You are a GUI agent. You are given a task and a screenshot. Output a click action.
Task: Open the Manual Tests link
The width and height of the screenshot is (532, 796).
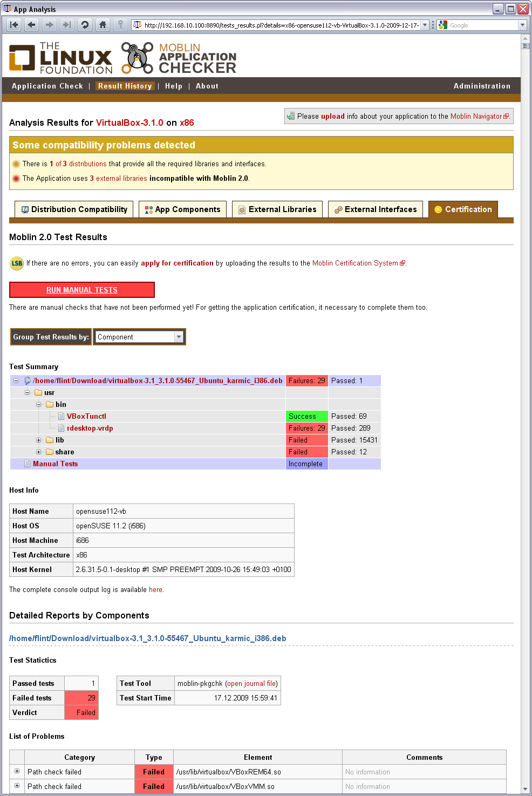pos(56,464)
